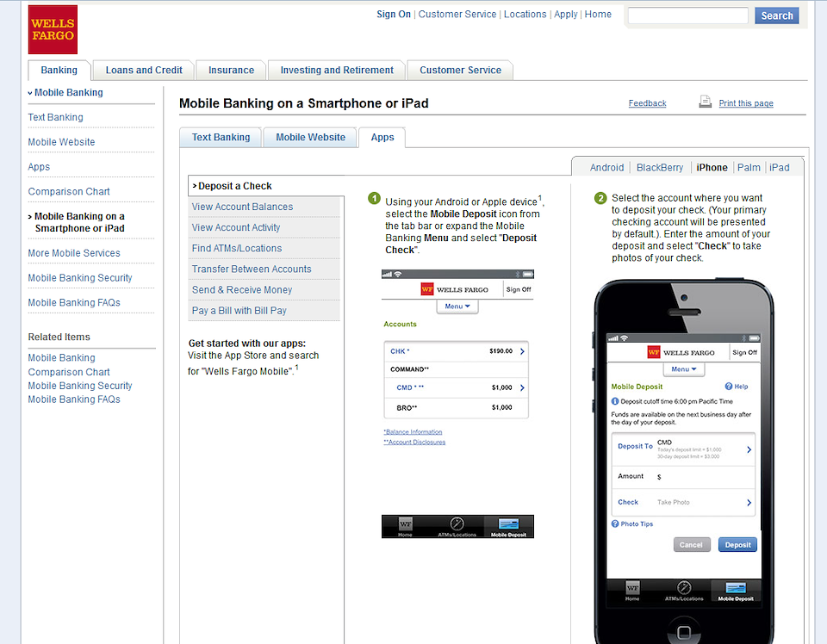This screenshot has height=644, width=827.
Task: Click Mobile Deposit icon in step 1 tab bar
Action: pos(509,523)
